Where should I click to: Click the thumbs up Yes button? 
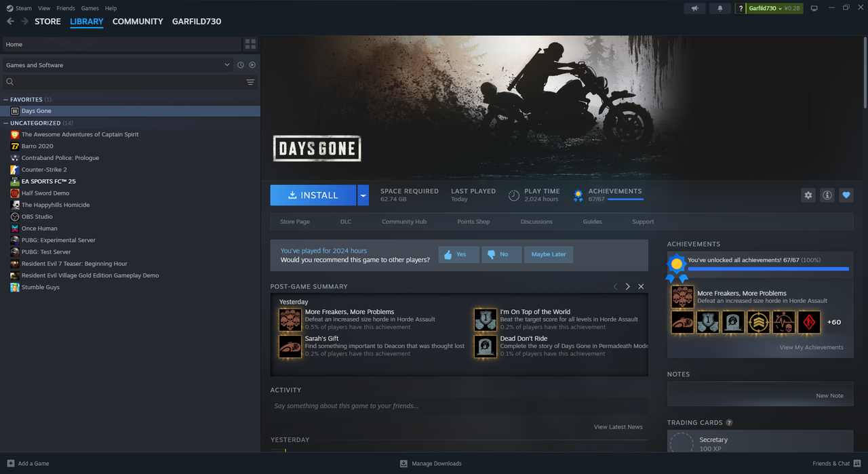(x=459, y=254)
